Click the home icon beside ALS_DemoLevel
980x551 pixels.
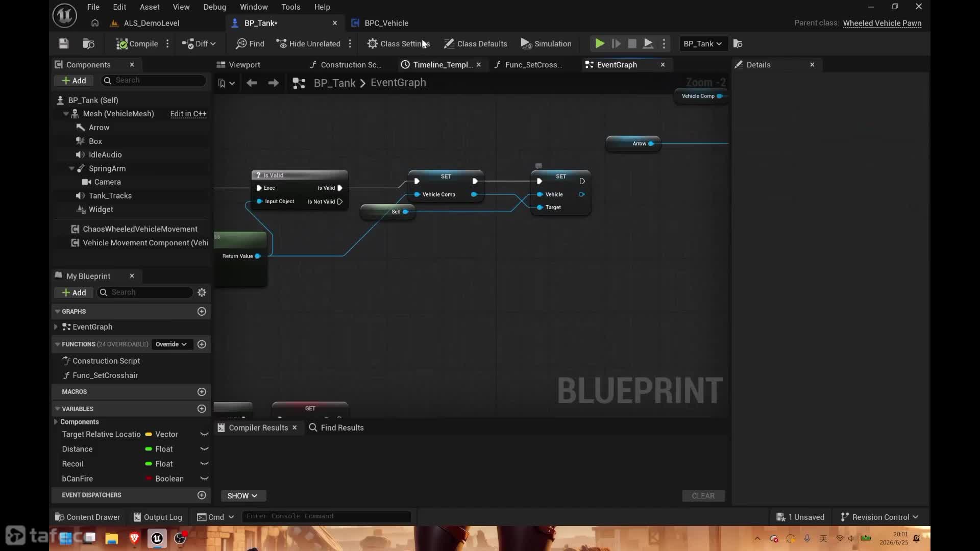tap(95, 23)
